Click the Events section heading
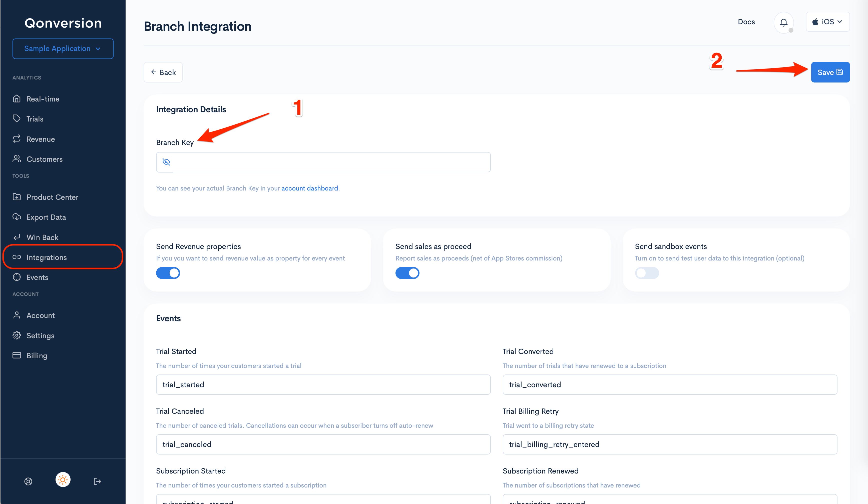 pyautogui.click(x=168, y=318)
